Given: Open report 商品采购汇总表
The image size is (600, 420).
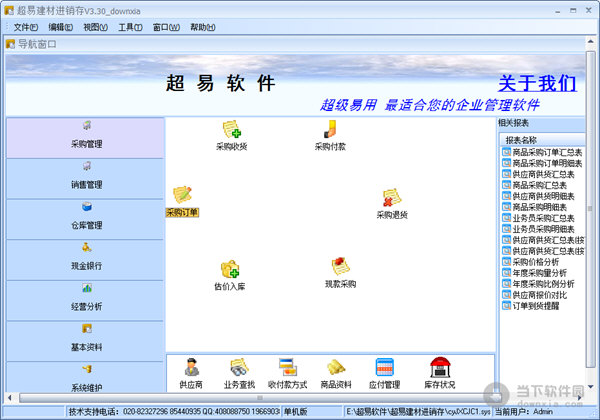Looking at the screenshot, I should click(x=535, y=185).
